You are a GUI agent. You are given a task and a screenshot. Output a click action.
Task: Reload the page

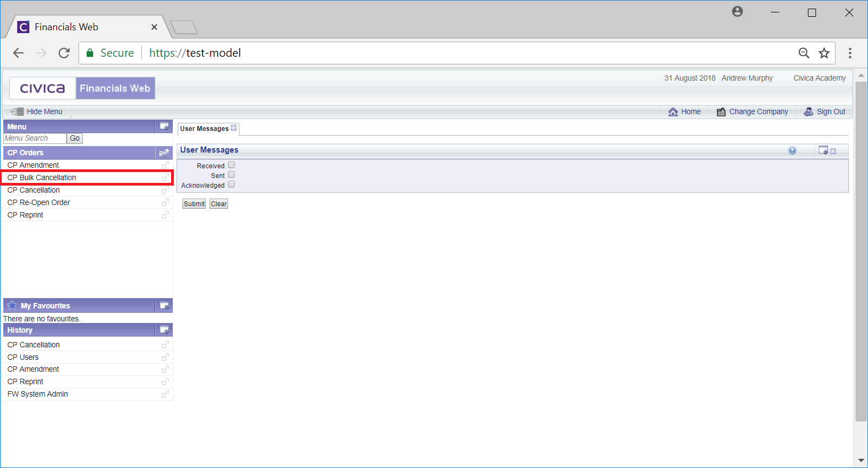point(64,53)
